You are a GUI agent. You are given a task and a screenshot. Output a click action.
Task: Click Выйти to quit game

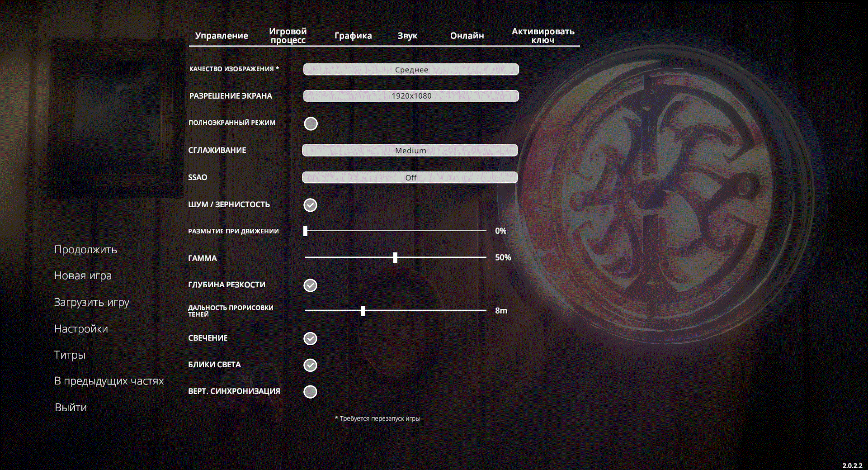tap(71, 408)
